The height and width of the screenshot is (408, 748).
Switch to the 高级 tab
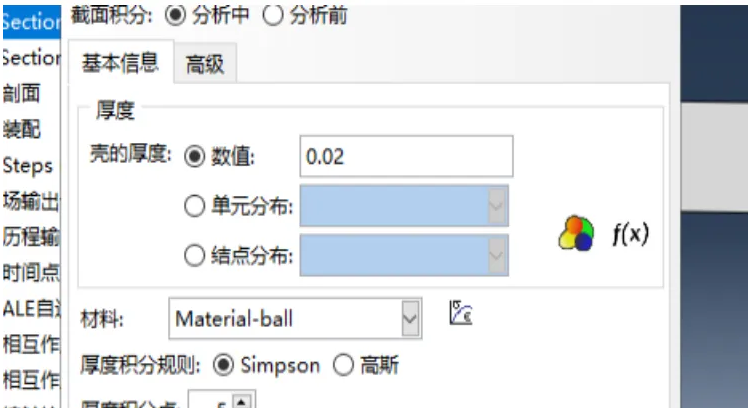(x=205, y=63)
